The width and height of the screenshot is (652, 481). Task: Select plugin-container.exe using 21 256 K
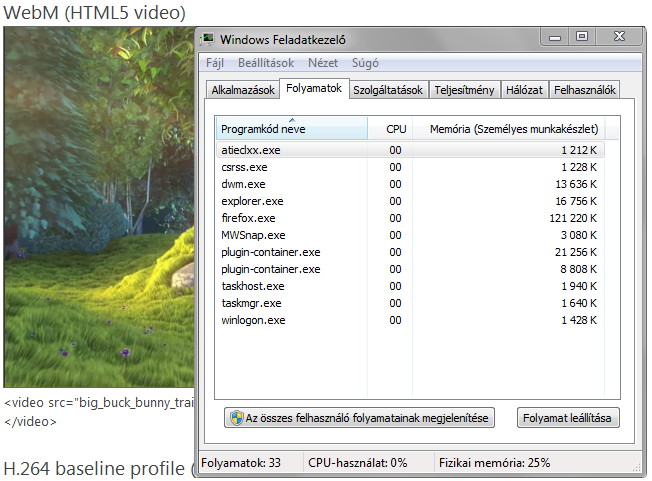[x=410, y=252]
